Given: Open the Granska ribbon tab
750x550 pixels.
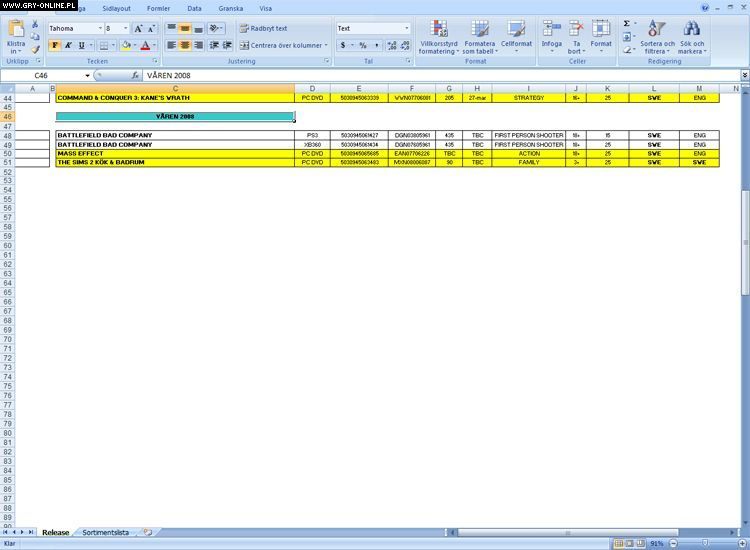Looking at the screenshot, I should pos(230,7).
